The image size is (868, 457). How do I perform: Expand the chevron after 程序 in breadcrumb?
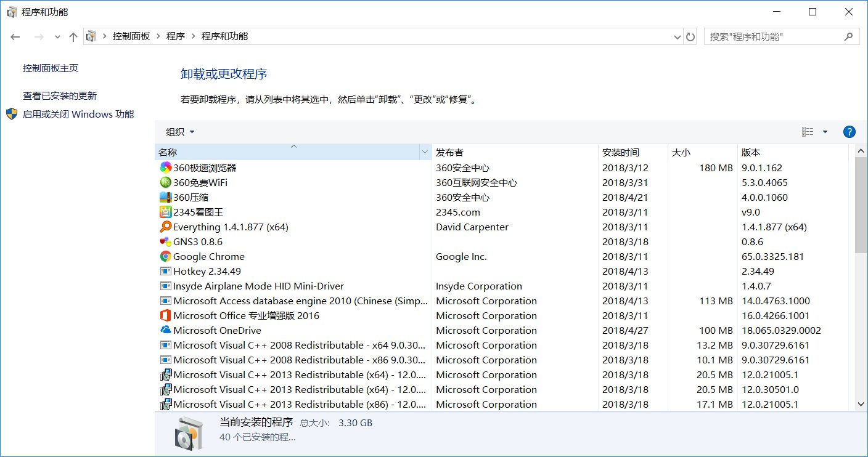tap(194, 36)
